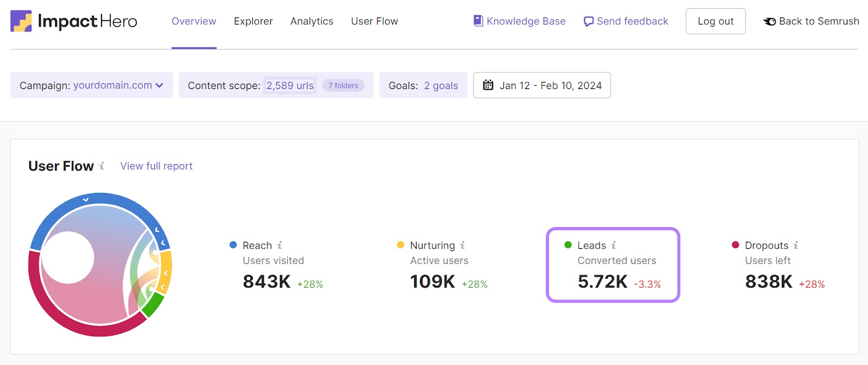Click the 2 goals link
The height and width of the screenshot is (365, 868).
(441, 86)
